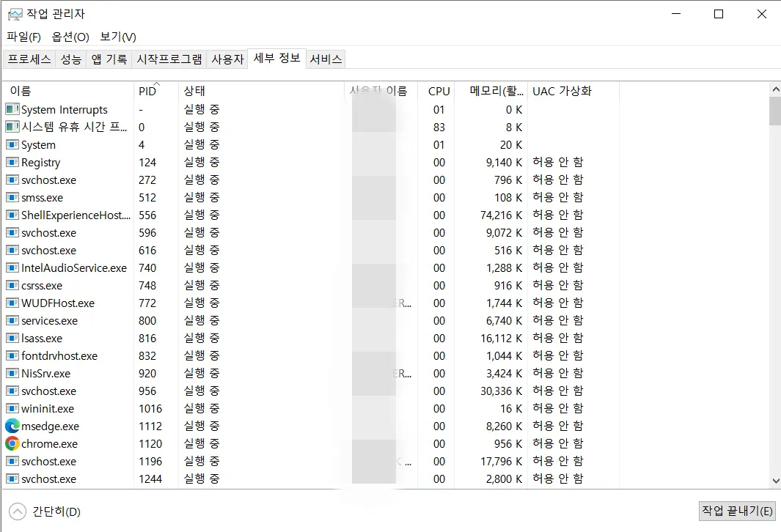The image size is (781, 532).
Task: Click the 작업 끝내기(E) button
Action: (737, 511)
